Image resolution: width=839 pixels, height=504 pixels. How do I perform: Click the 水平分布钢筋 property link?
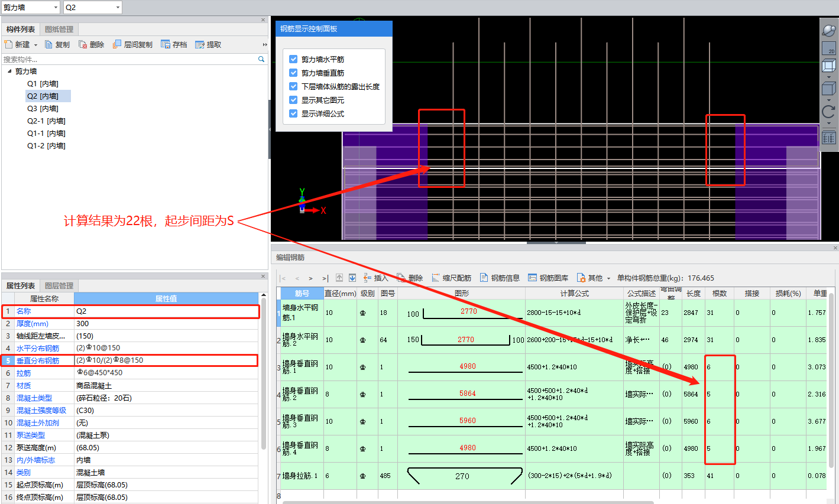[38, 349]
